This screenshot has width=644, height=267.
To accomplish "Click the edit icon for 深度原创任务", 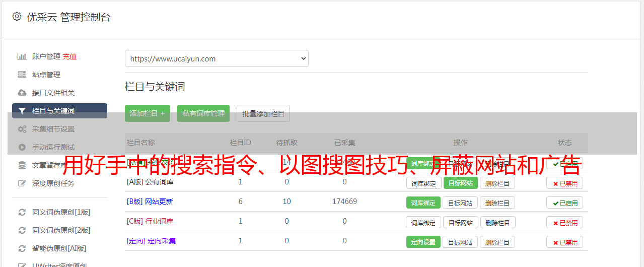I will click(22, 183).
